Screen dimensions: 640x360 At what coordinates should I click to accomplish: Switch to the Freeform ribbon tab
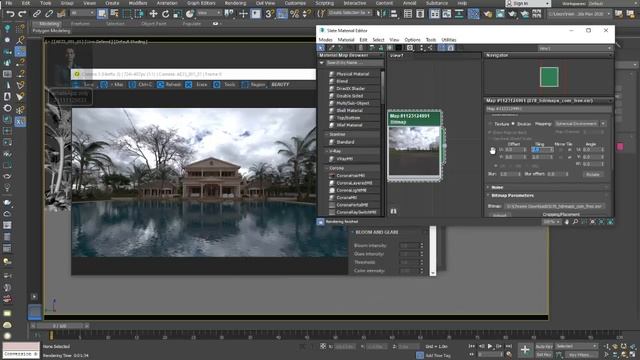(x=80, y=24)
